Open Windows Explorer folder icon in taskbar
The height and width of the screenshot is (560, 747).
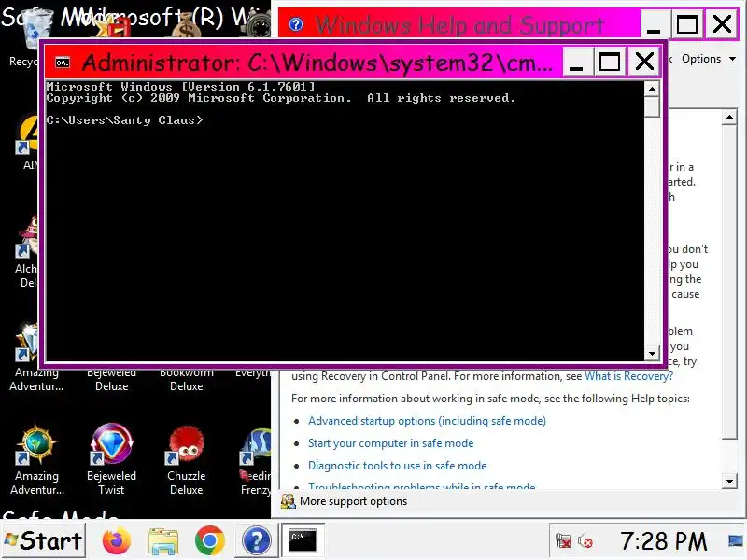tap(162, 541)
